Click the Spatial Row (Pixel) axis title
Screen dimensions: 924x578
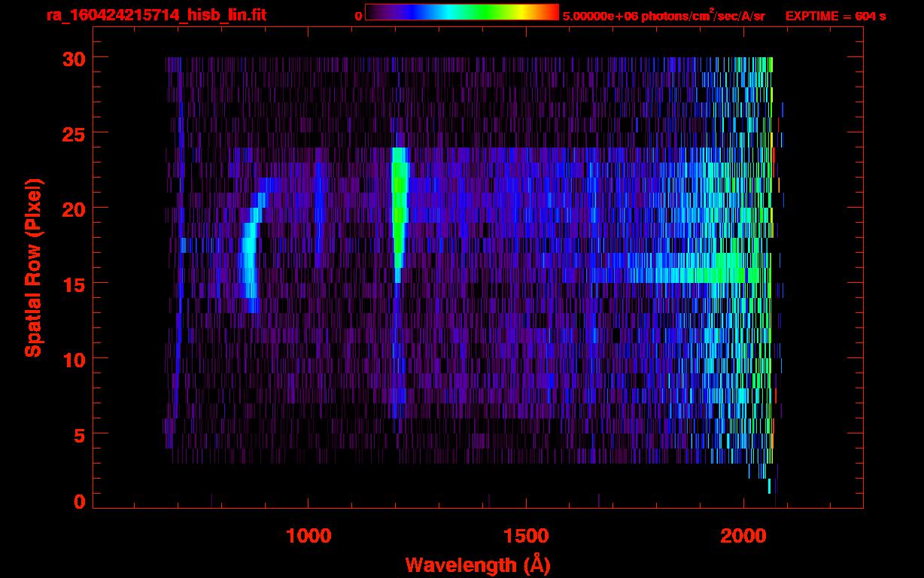pyautogui.click(x=33, y=268)
